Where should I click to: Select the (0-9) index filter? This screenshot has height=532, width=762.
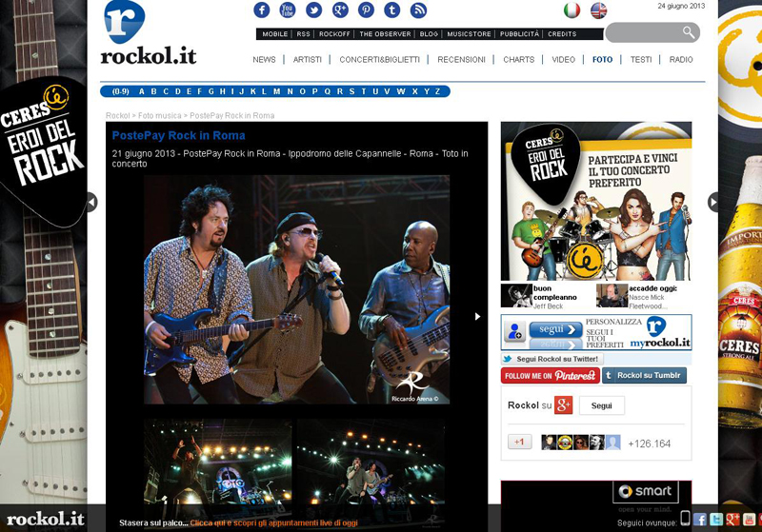[x=121, y=91]
